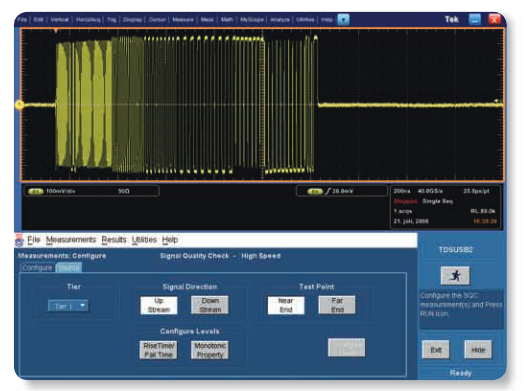Click the 200ns timebase readout
The height and width of the screenshot is (391, 529).
click(x=401, y=191)
